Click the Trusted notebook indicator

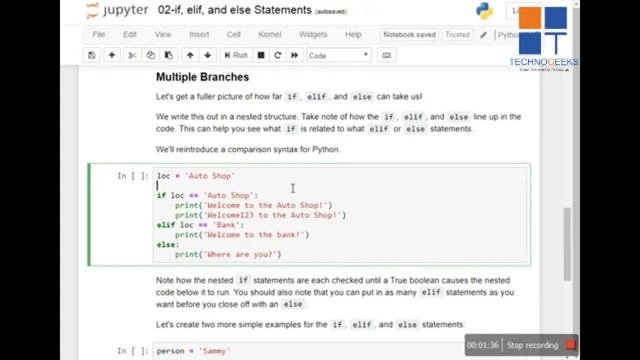[x=457, y=35]
